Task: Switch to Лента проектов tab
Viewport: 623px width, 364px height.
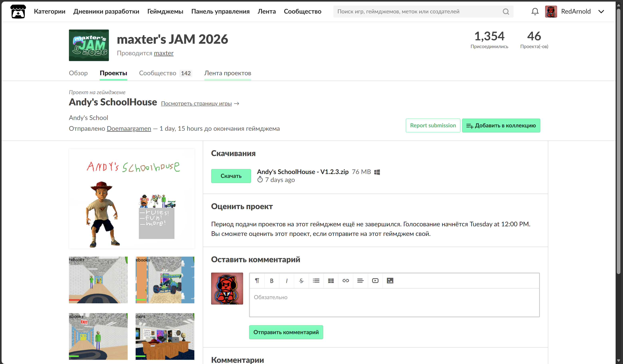Action: [228, 73]
